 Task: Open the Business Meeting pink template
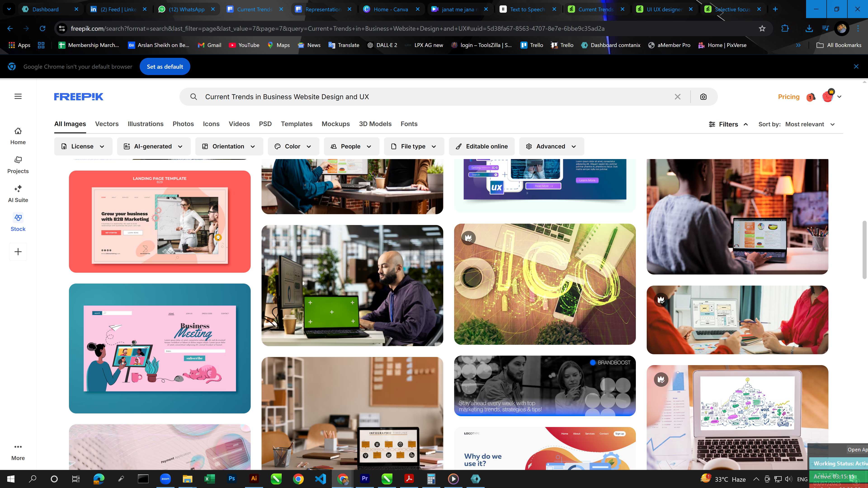pyautogui.click(x=160, y=348)
